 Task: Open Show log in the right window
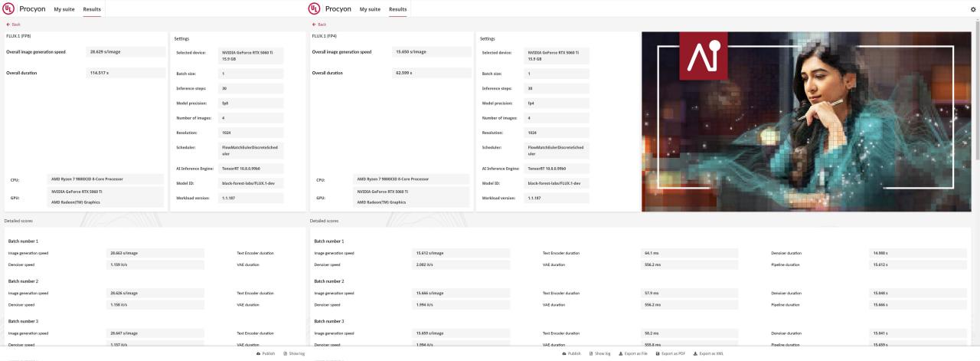(599, 353)
